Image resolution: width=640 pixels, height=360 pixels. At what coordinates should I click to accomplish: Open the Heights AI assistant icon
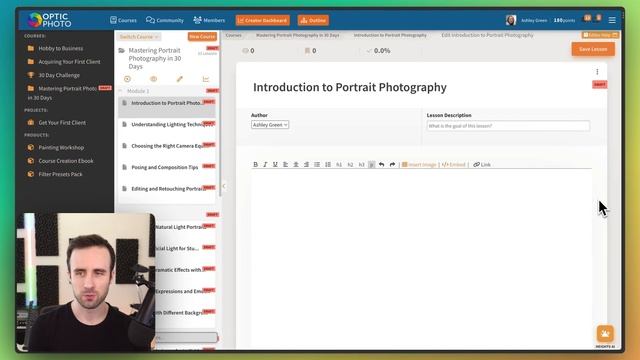(605, 334)
